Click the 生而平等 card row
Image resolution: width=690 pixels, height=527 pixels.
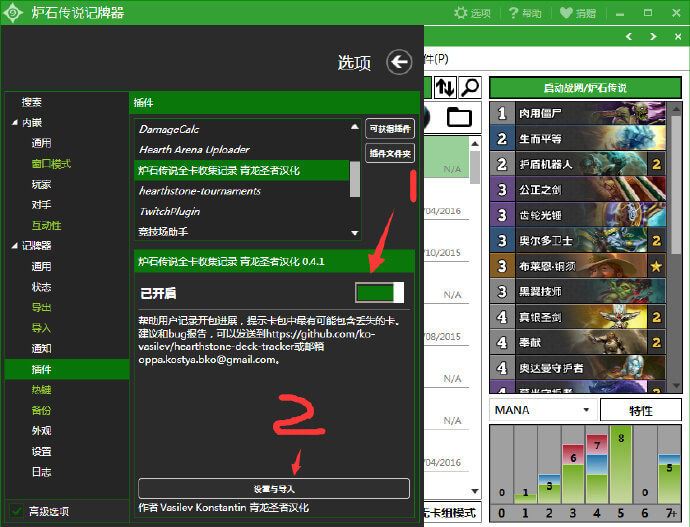pos(578,139)
